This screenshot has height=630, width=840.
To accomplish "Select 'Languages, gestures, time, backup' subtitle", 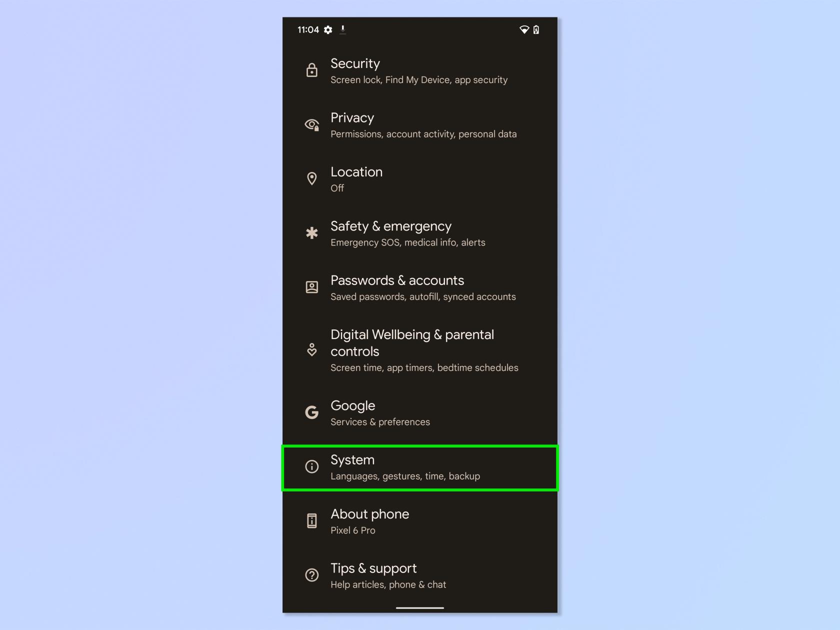I will click(x=405, y=476).
